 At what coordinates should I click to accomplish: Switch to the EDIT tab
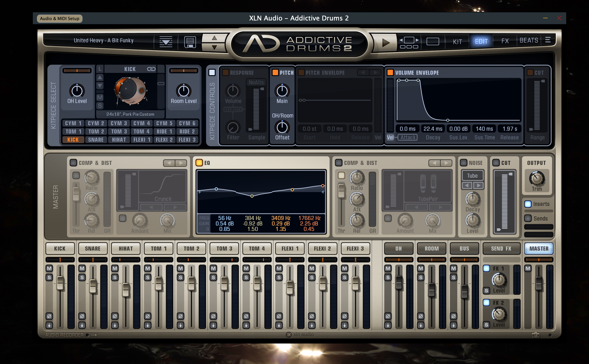click(x=481, y=42)
